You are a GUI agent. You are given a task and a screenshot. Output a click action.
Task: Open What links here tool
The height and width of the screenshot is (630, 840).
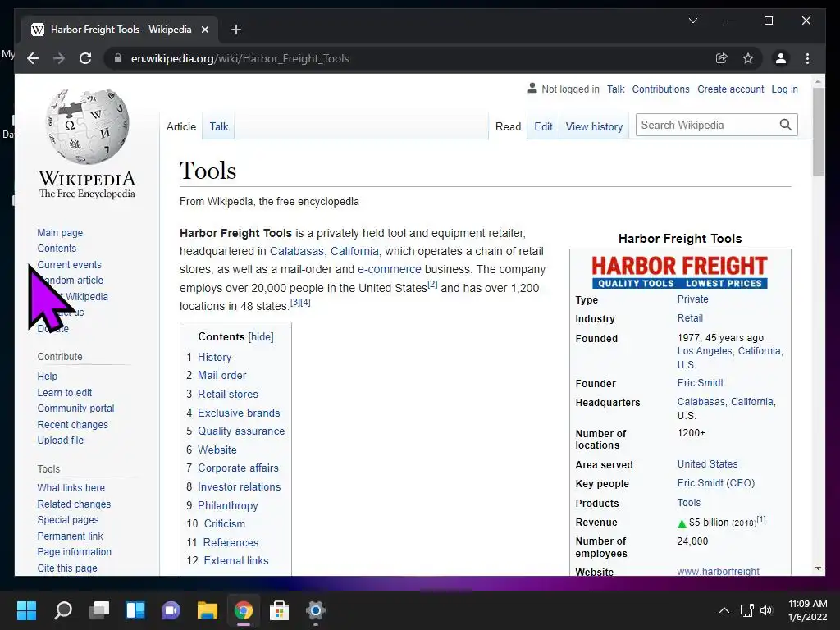pyautogui.click(x=71, y=487)
